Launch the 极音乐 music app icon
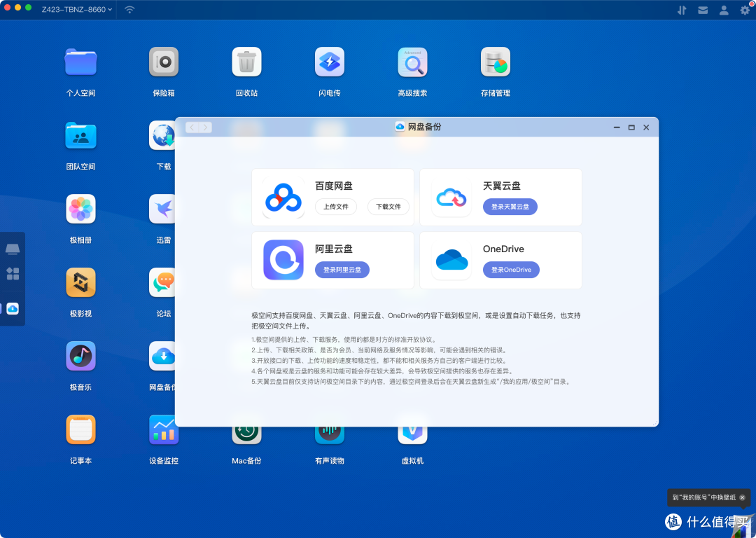The image size is (756, 538). pyautogui.click(x=81, y=356)
